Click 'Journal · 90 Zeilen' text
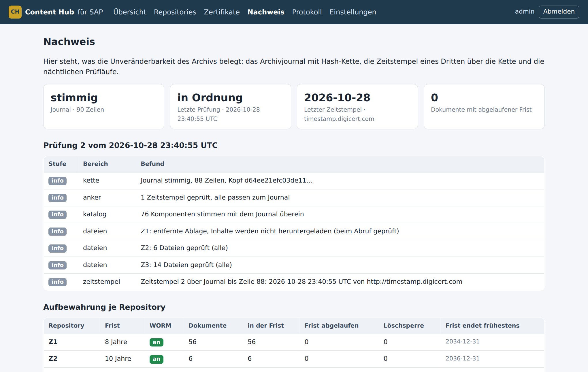 pos(77,110)
